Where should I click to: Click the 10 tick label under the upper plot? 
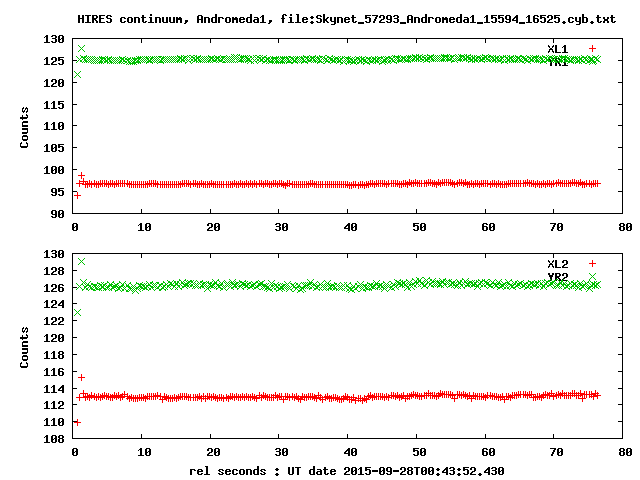pos(144,227)
